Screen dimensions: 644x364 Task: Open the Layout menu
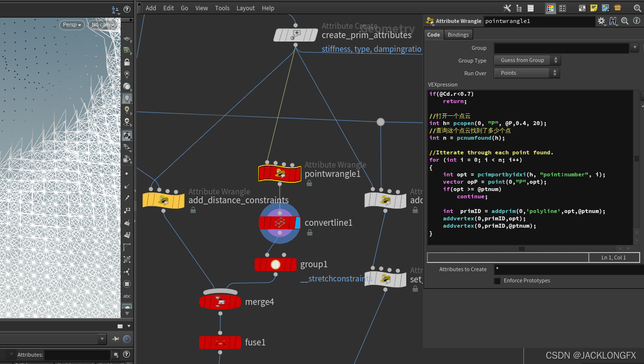click(x=246, y=8)
